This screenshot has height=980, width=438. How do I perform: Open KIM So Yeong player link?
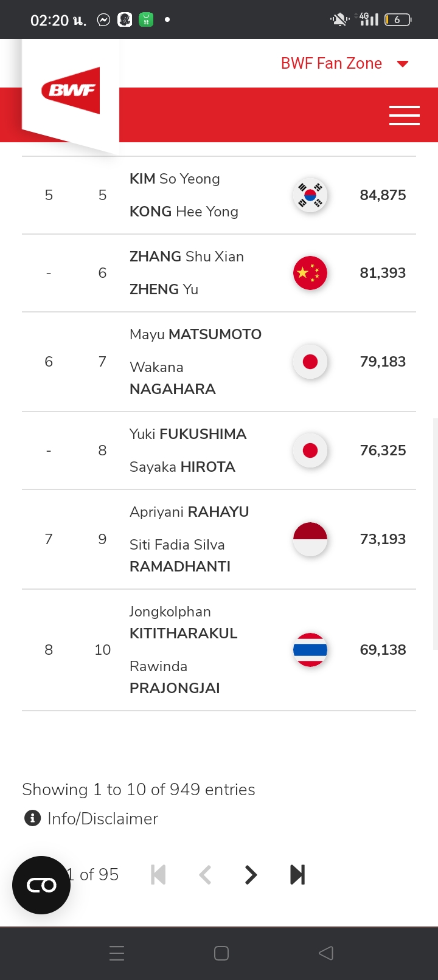tap(175, 179)
